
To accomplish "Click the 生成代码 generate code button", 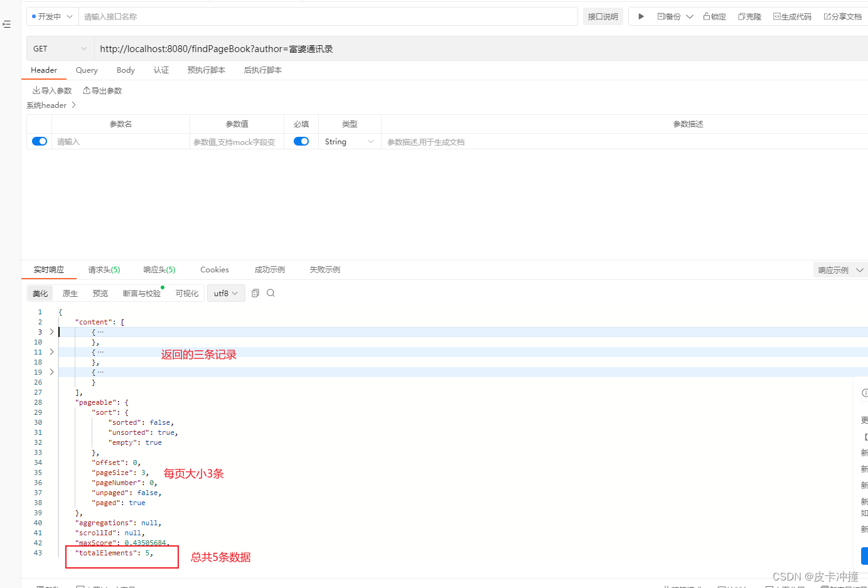I will pyautogui.click(x=792, y=16).
